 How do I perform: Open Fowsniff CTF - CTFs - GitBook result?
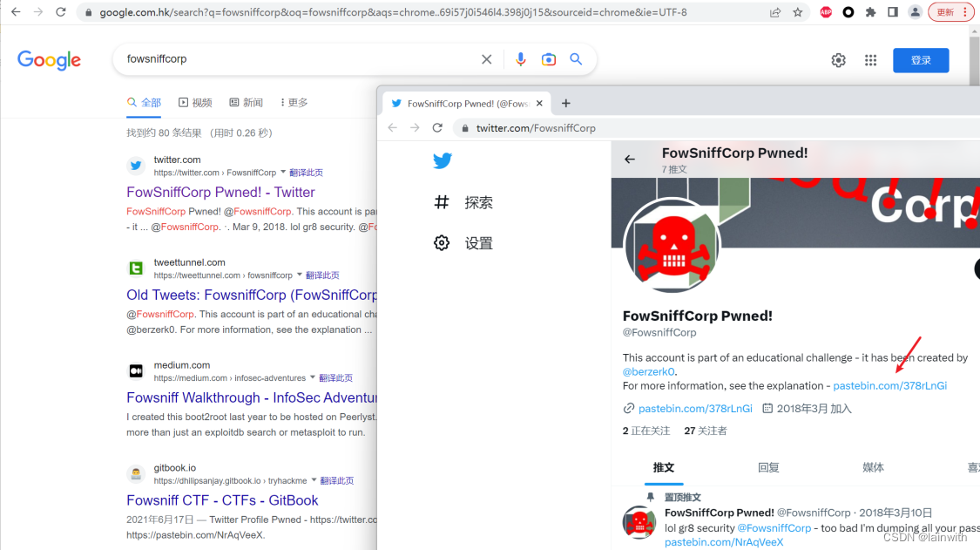[222, 500]
